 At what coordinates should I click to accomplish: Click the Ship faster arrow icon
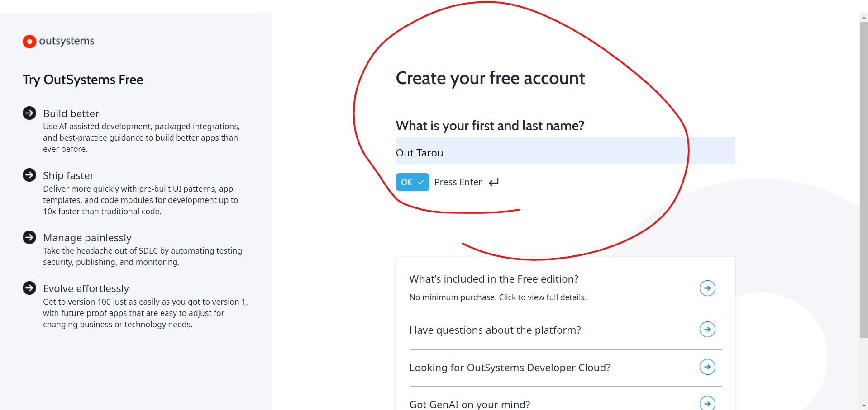(29, 175)
